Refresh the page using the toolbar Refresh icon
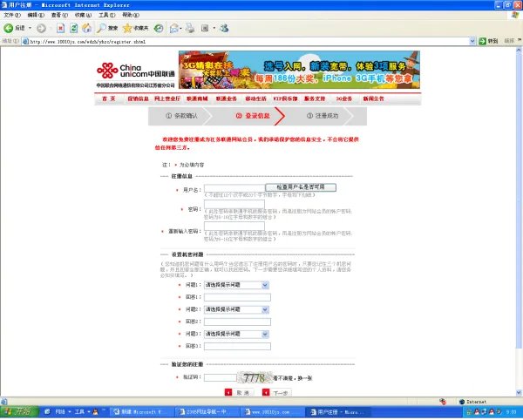523x420 pixels. [74, 29]
